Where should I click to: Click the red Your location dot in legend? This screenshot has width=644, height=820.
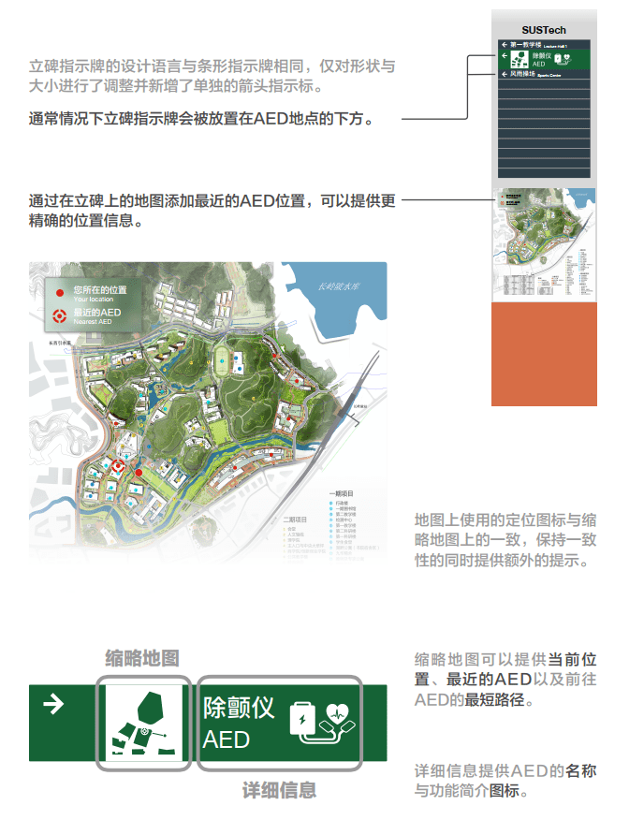point(60,293)
